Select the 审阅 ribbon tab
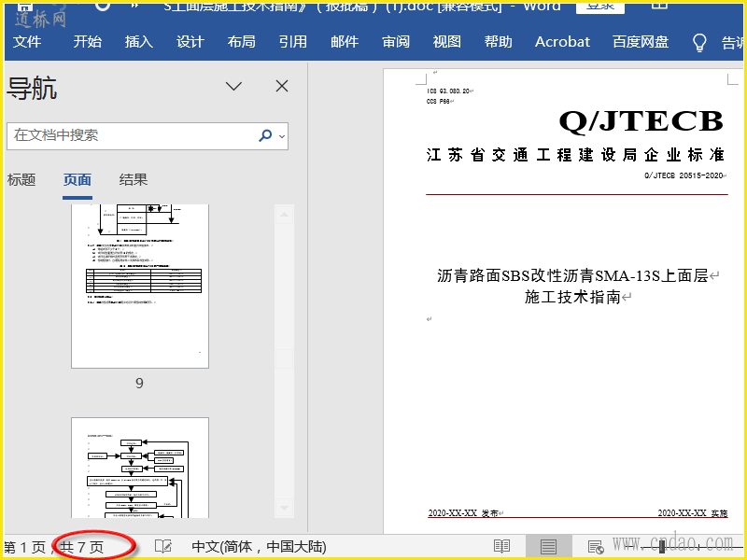 tap(396, 42)
